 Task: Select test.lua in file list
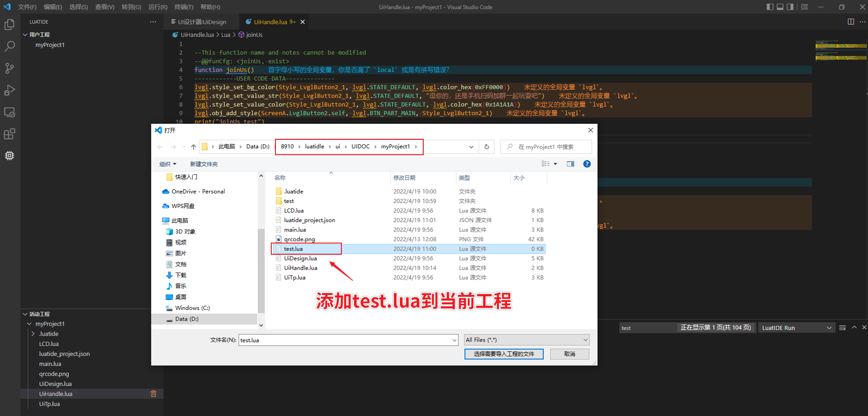point(293,249)
